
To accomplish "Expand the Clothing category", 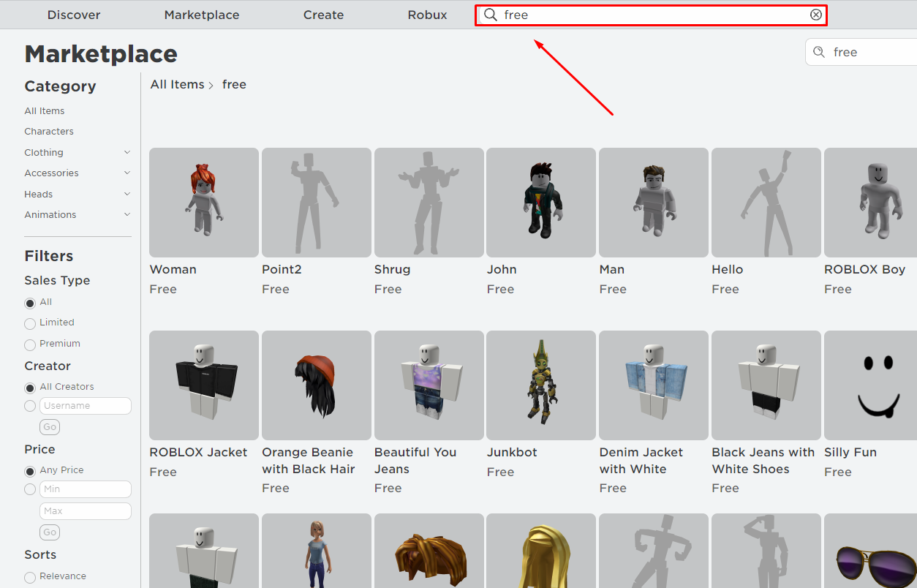I will 127,152.
